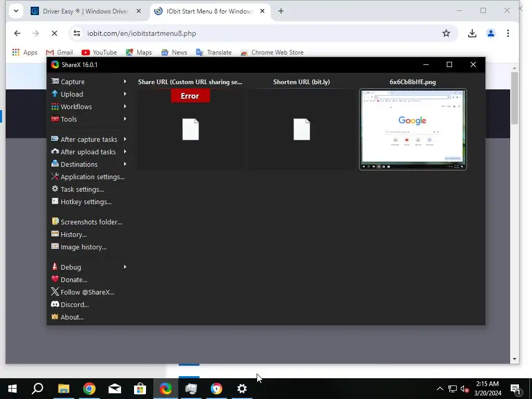Open Screenshots folder menu entry
The height and width of the screenshot is (399, 532).
click(88, 222)
